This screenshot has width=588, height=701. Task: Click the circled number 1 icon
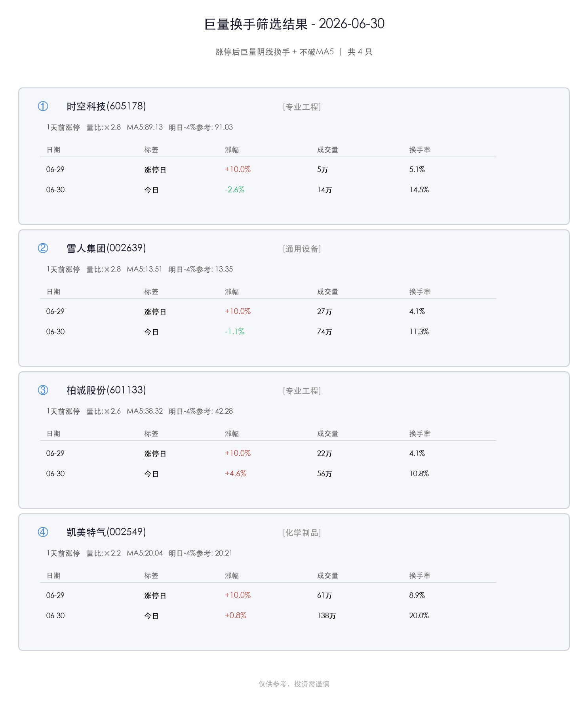point(43,106)
